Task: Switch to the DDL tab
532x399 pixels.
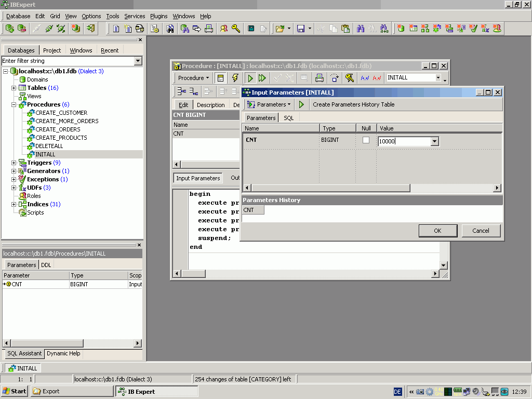Action: coord(46,265)
